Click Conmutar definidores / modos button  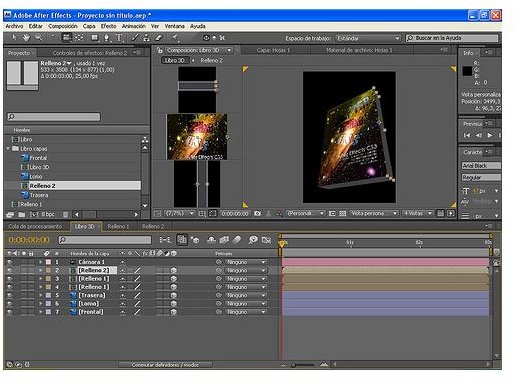click(165, 365)
